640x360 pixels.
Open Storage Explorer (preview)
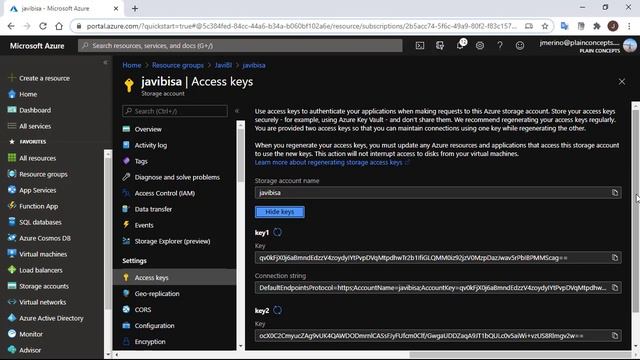174,241
